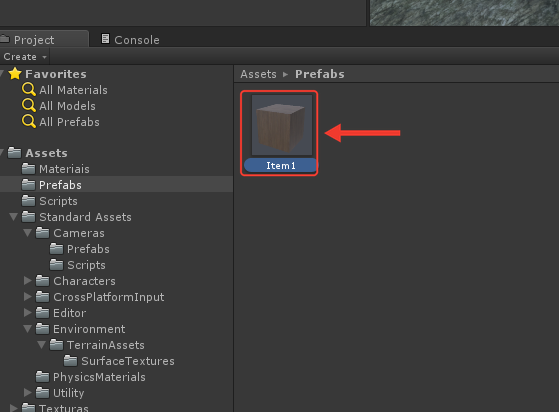Expand the CrossPlatformInput folder
The image size is (559, 412).
tap(27, 297)
